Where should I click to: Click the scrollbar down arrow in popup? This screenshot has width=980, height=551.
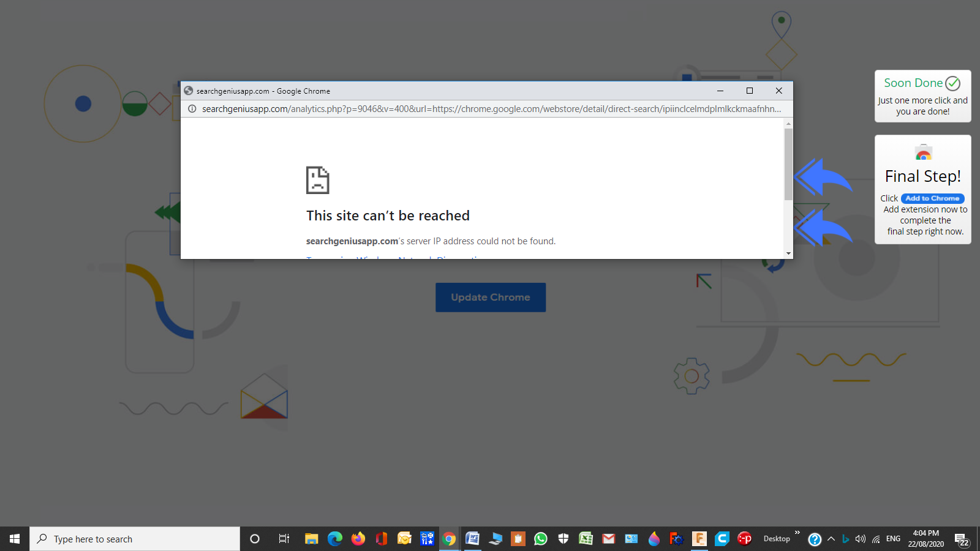[x=788, y=253]
